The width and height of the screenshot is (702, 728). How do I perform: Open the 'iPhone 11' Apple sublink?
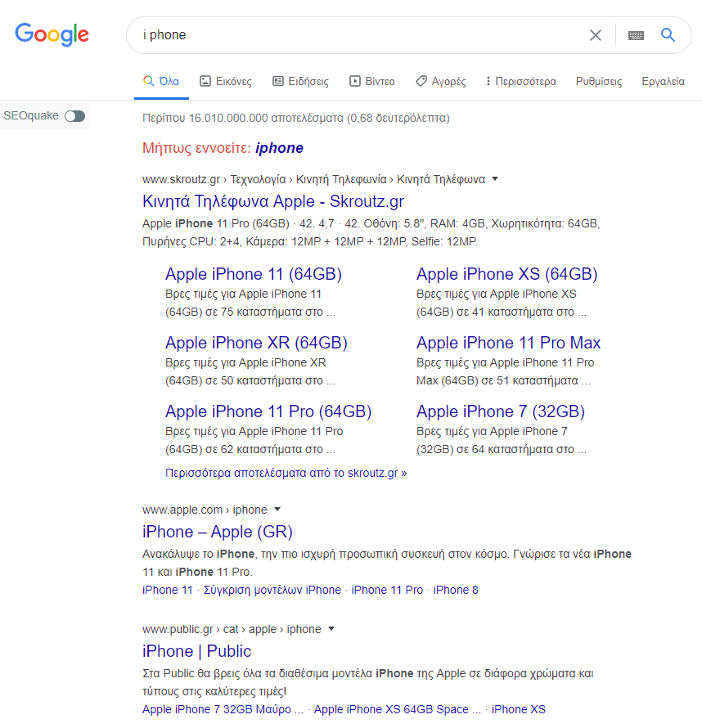pyautogui.click(x=167, y=590)
